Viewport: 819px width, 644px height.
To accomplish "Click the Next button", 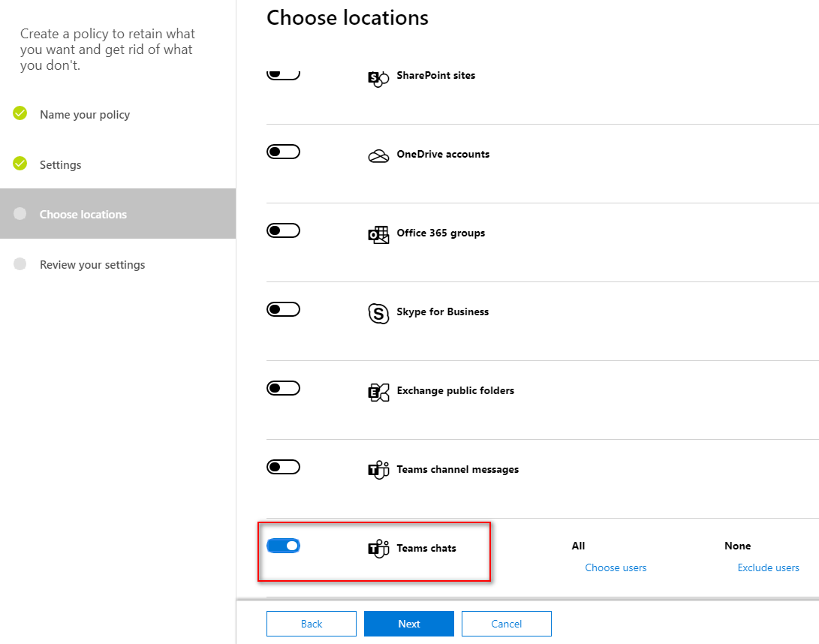I will [409, 624].
